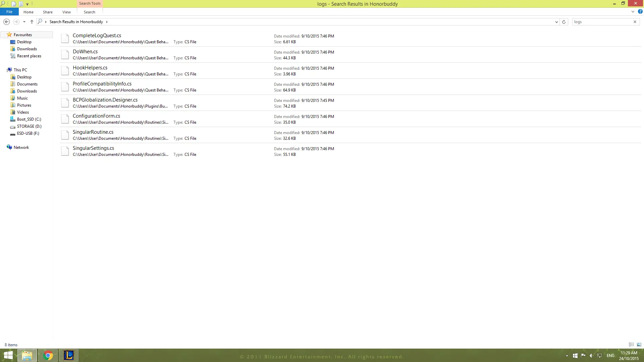Image resolution: width=644 pixels, height=362 pixels.
Task: Switch to details view via status bar icon
Action: pos(632,345)
